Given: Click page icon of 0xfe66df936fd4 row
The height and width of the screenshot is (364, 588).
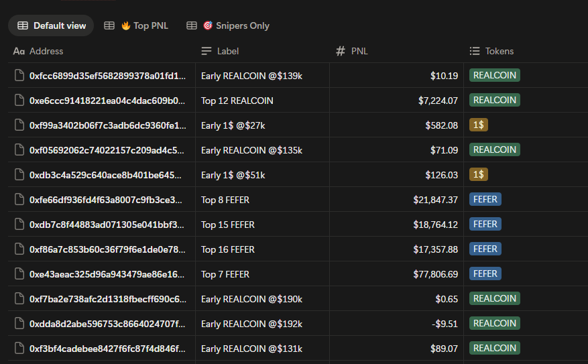Looking at the screenshot, I should click(19, 200).
